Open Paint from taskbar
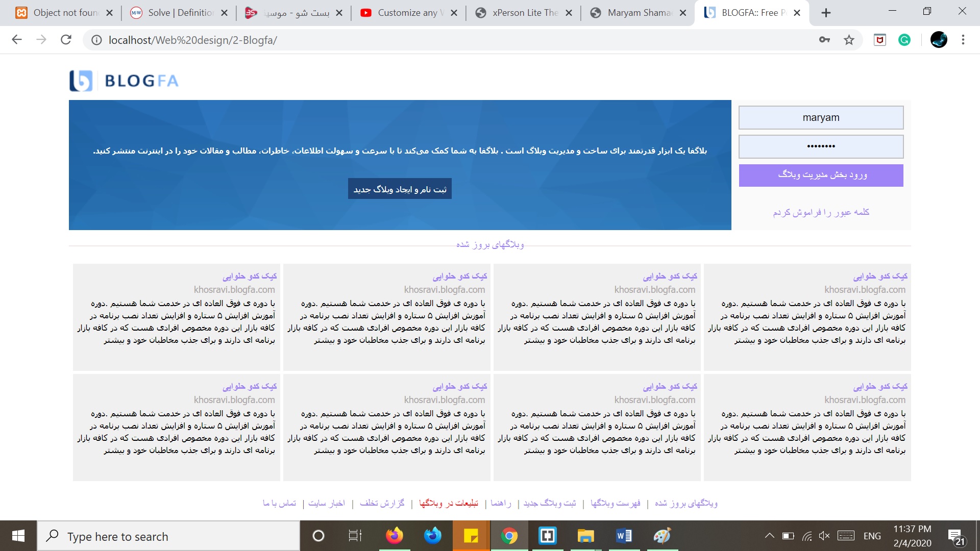This screenshot has width=980, height=551. (x=662, y=536)
